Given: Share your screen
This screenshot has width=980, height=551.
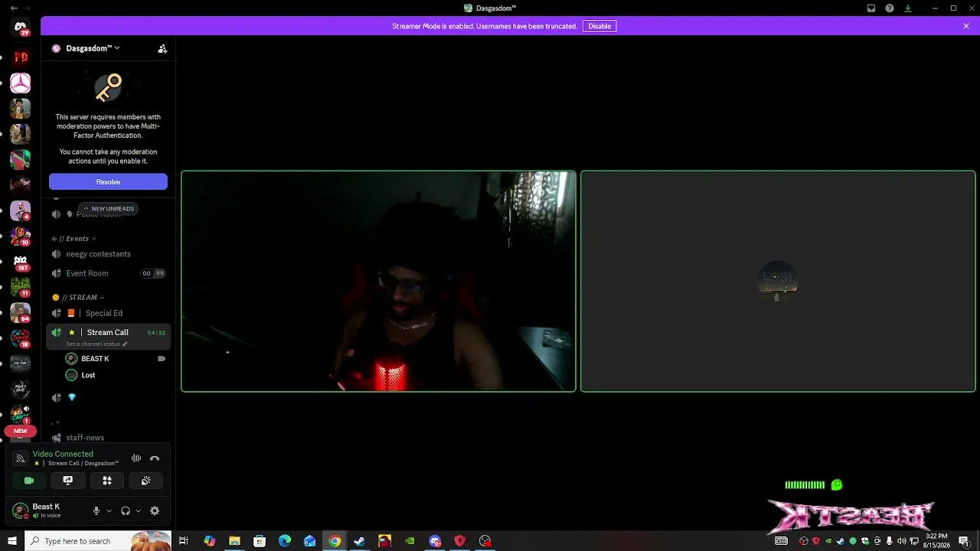Looking at the screenshot, I should tap(68, 481).
